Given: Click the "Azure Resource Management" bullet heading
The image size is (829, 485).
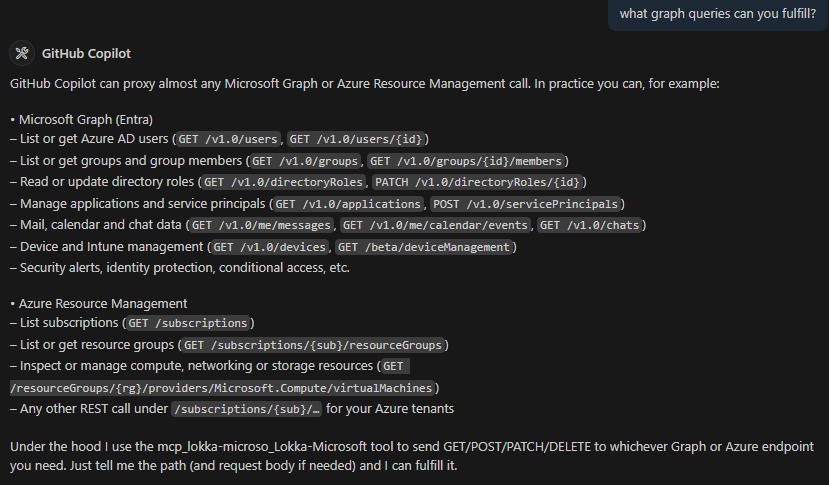Looking at the screenshot, I should coord(103,303).
